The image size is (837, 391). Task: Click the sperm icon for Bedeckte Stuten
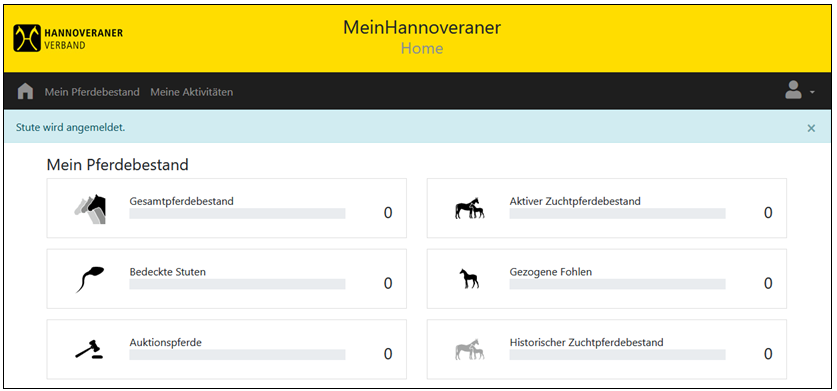pos(90,279)
